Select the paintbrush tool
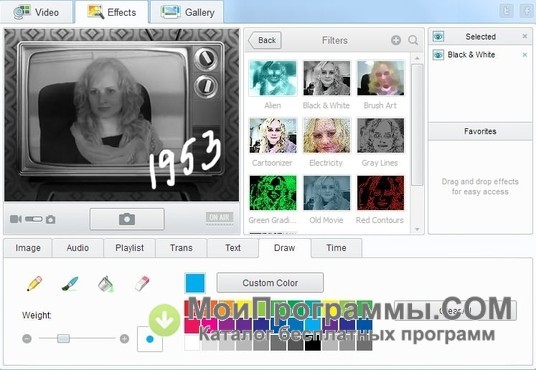This screenshot has height=370, width=536. (70, 284)
